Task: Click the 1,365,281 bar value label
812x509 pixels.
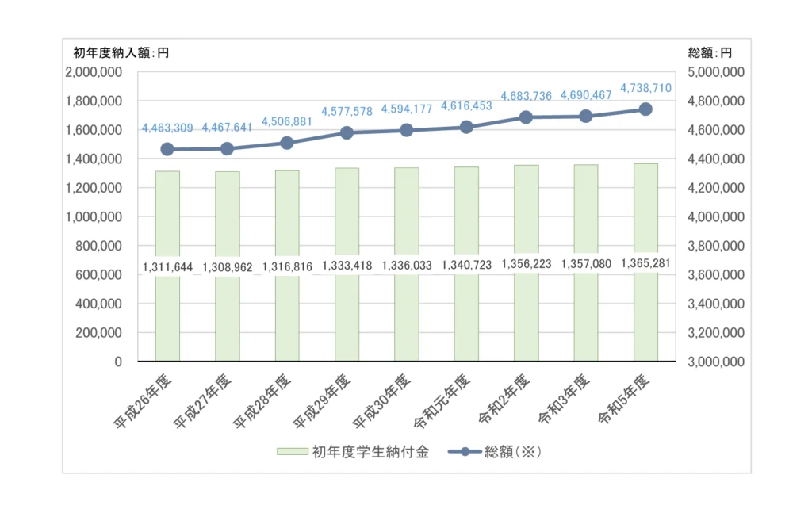Action: tap(645, 263)
